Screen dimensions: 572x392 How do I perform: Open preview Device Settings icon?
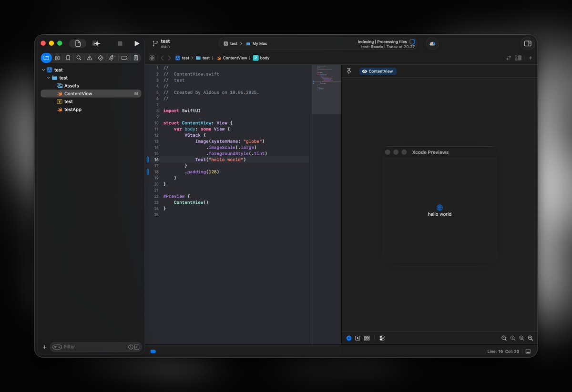click(x=382, y=338)
